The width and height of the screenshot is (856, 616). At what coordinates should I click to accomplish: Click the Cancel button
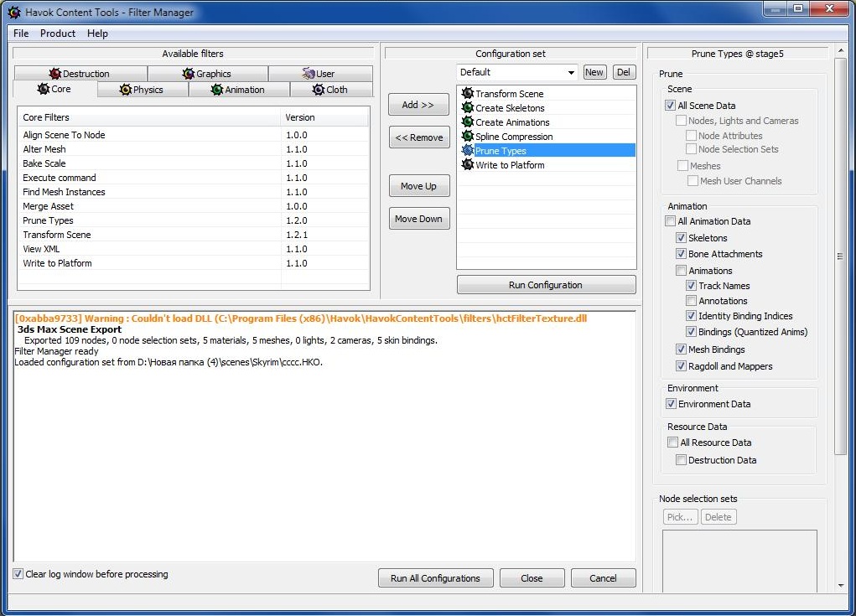[604, 577]
